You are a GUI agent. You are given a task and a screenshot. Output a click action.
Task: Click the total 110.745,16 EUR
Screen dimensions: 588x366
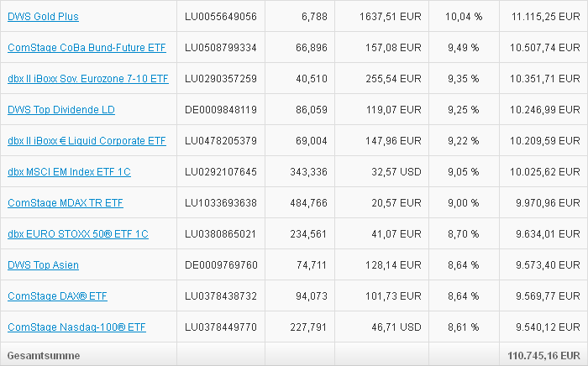pos(543,356)
